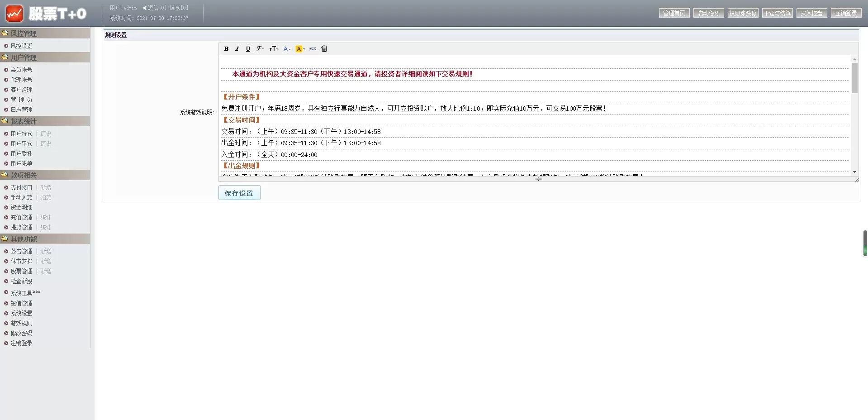Open 会员帐号 in the sidebar
This screenshot has width=868, height=420.
(21, 70)
